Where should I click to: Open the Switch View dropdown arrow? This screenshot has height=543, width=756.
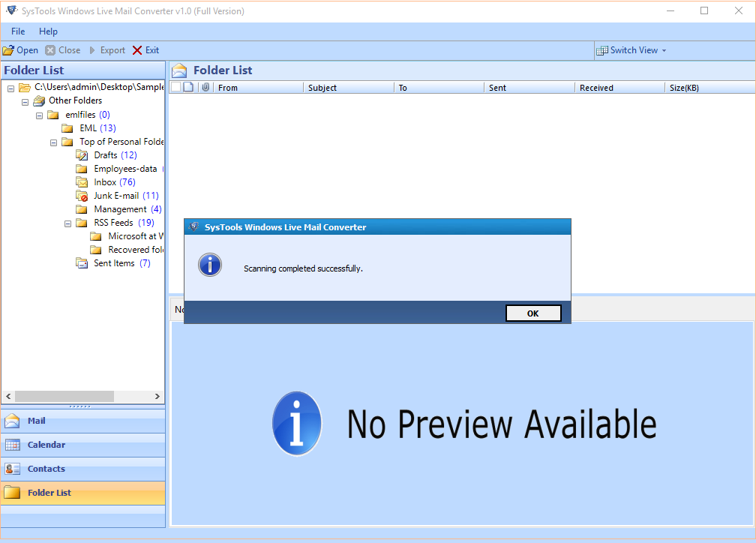pos(664,51)
